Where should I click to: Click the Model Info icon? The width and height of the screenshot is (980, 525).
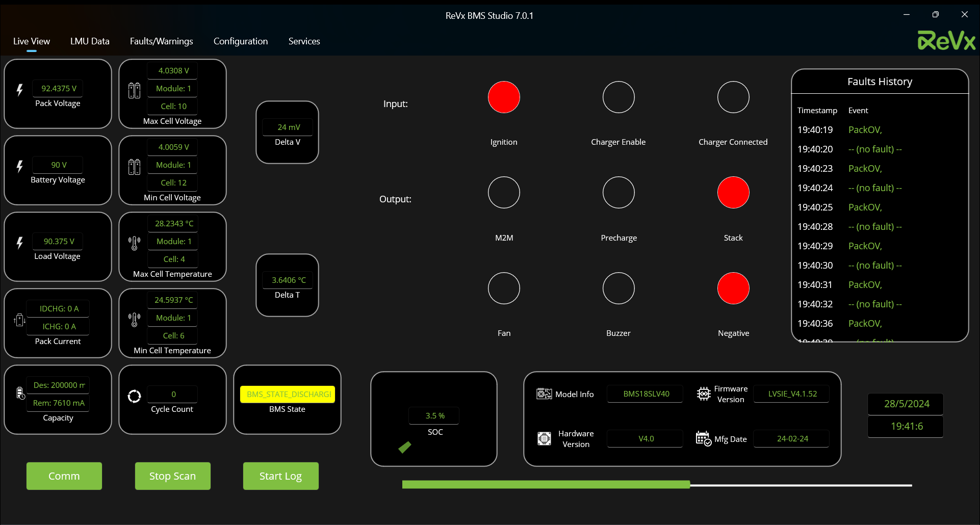[544, 394]
